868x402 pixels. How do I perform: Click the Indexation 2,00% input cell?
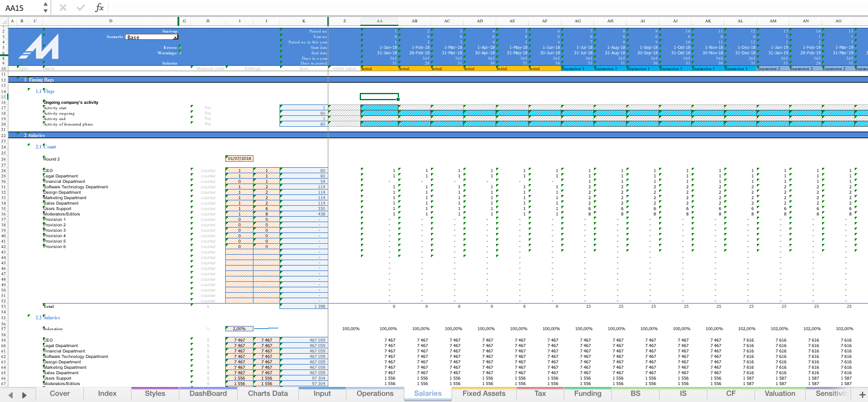tap(239, 329)
